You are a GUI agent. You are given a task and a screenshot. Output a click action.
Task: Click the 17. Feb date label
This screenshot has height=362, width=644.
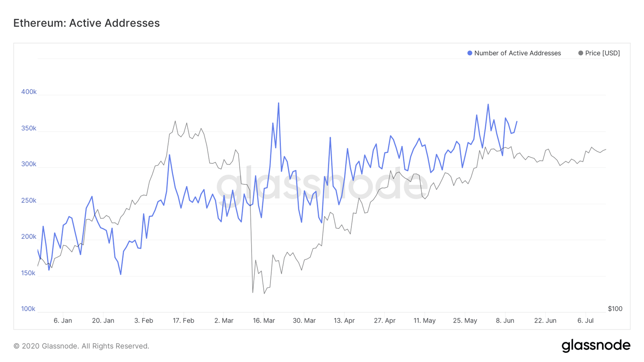click(x=184, y=321)
